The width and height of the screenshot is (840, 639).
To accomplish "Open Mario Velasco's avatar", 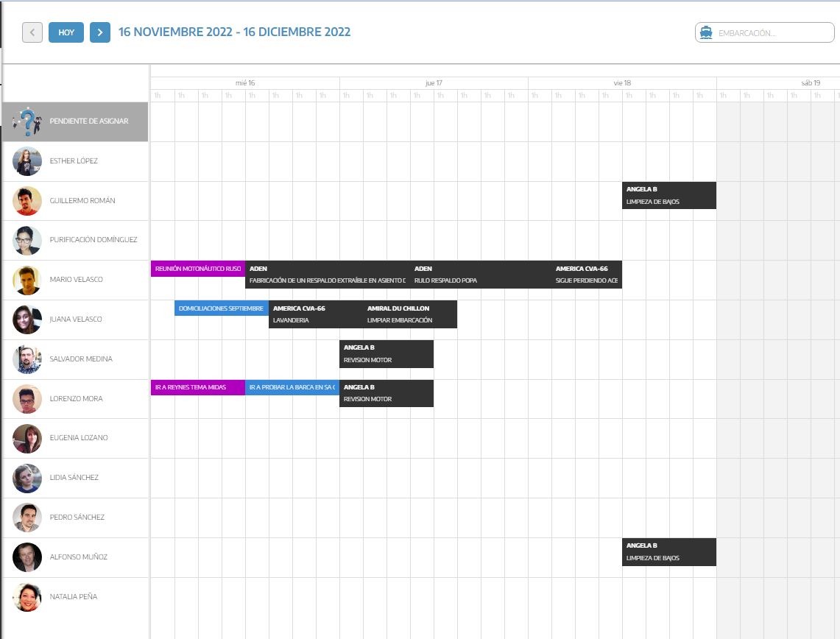I will point(27,280).
